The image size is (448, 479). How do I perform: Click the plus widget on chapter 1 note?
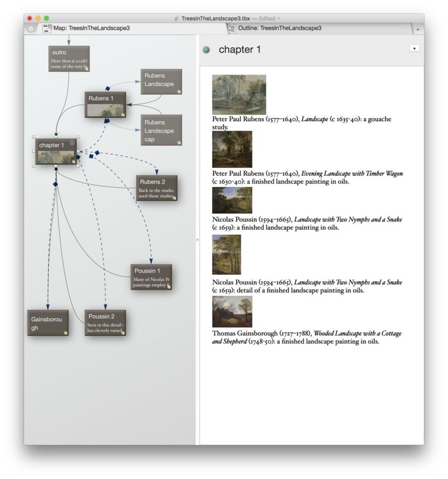coord(72,143)
